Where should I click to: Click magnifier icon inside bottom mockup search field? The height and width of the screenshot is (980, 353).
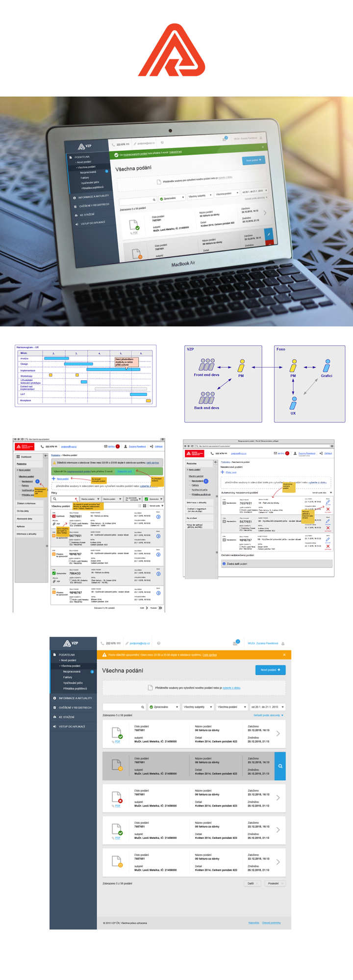pos(143,707)
